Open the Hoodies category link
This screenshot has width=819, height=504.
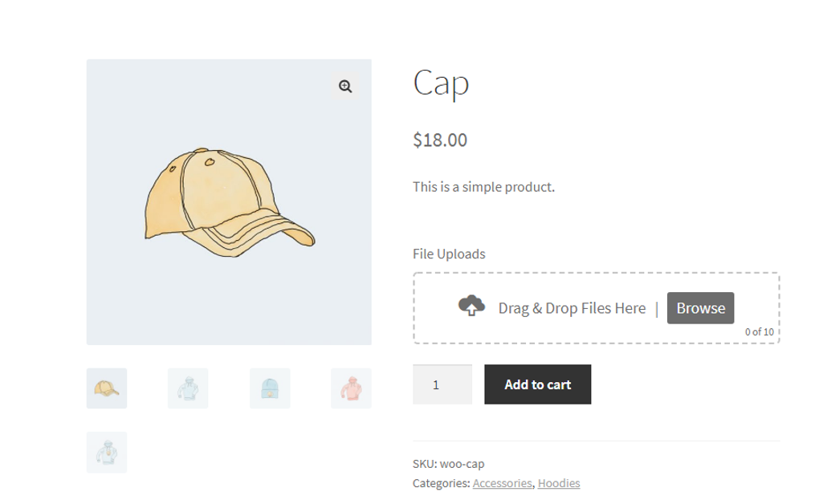[560, 483]
